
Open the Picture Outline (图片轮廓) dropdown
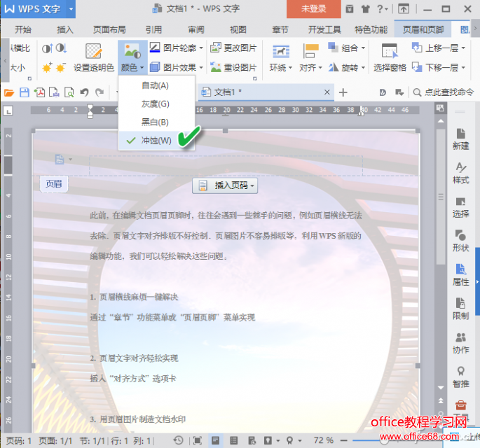(177, 48)
